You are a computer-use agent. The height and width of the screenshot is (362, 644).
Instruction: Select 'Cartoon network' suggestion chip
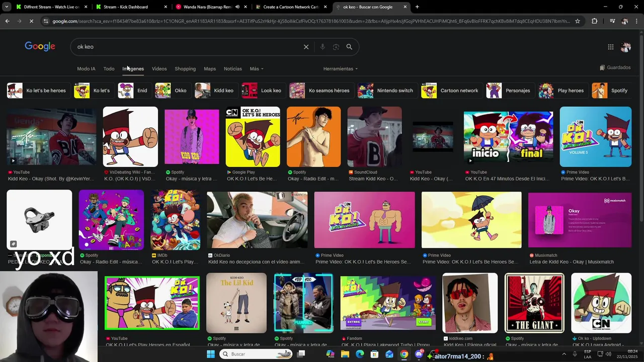coord(451,90)
